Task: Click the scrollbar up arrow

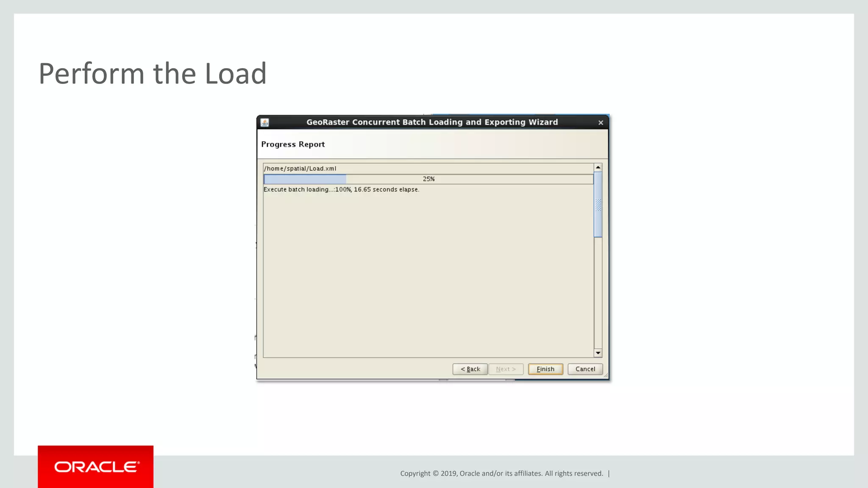Action: pyautogui.click(x=598, y=167)
